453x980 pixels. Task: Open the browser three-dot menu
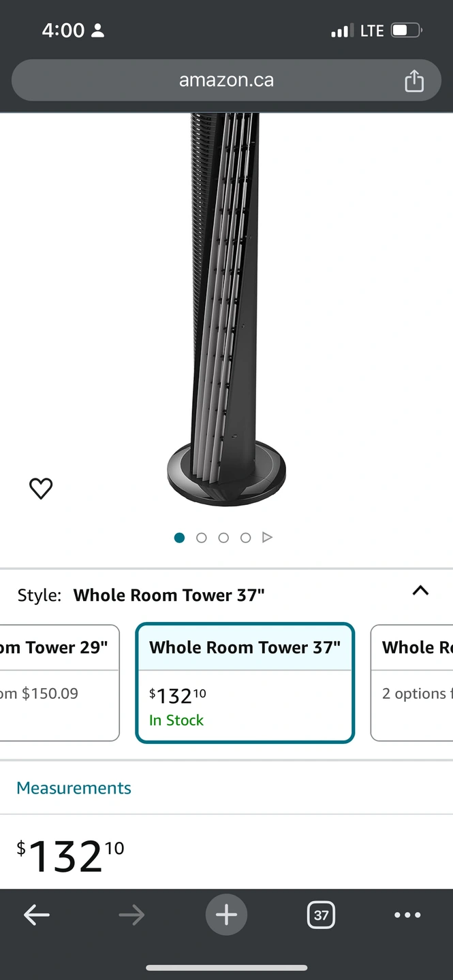407,915
